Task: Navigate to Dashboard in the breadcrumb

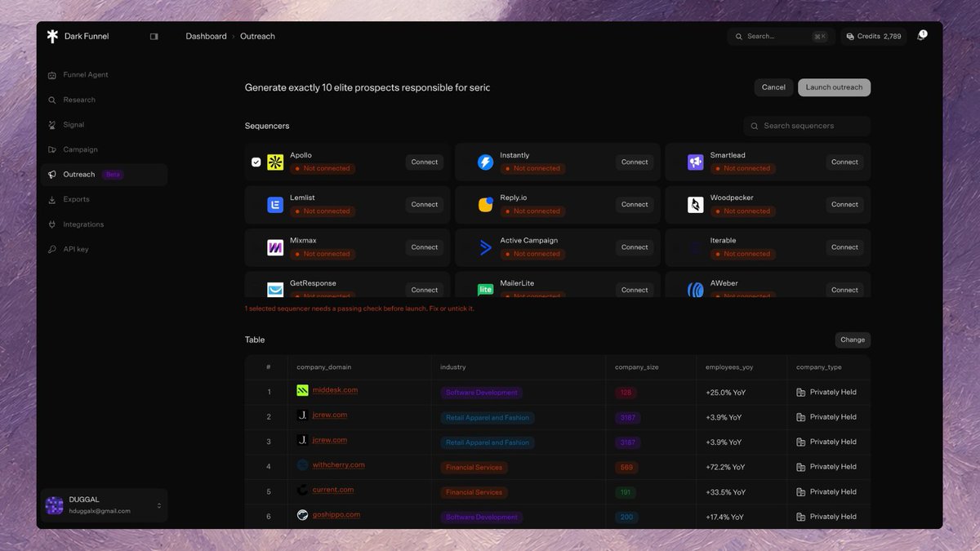Action: click(x=206, y=37)
